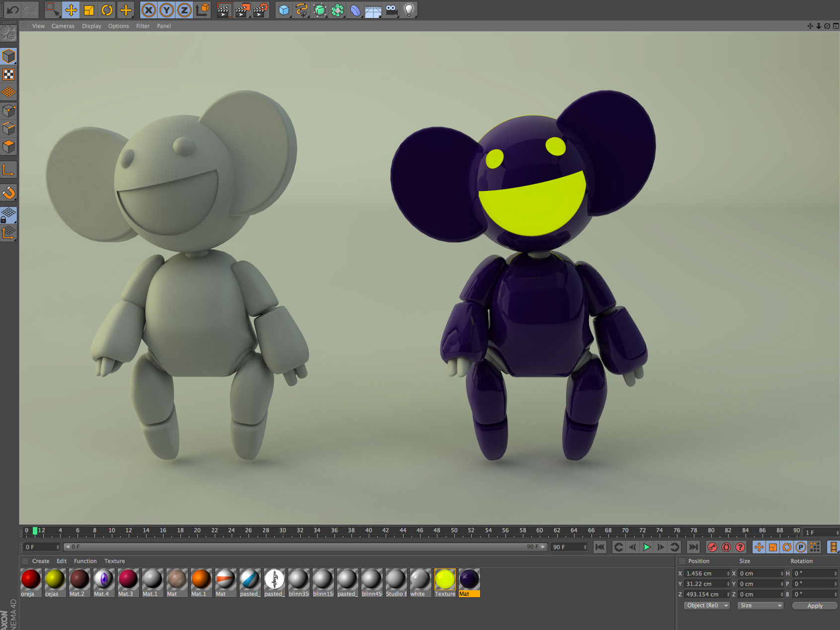Activate the Move tool in the top toolbar
This screenshot has height=630, width=840.
[x=71, y=9]
